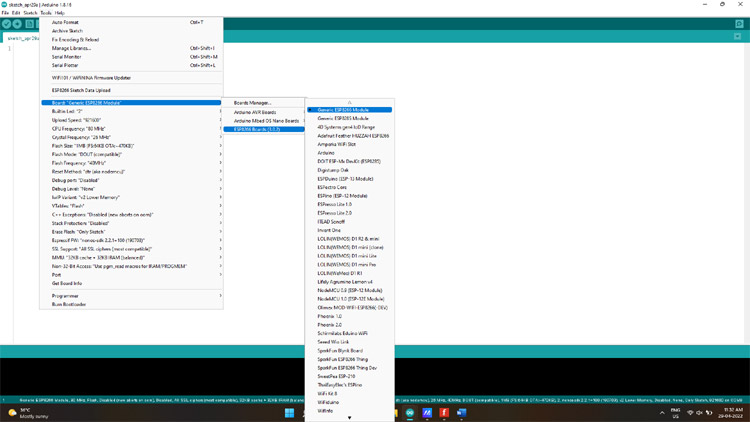Open Serial Monitor menu entry
The width and height of the screenshot is (750, 422).
(x=131, y=56)
